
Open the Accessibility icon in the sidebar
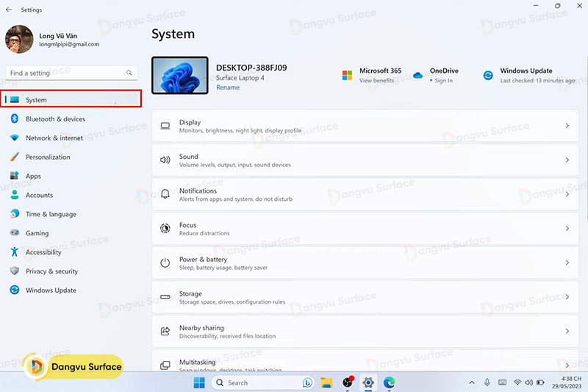14,252
